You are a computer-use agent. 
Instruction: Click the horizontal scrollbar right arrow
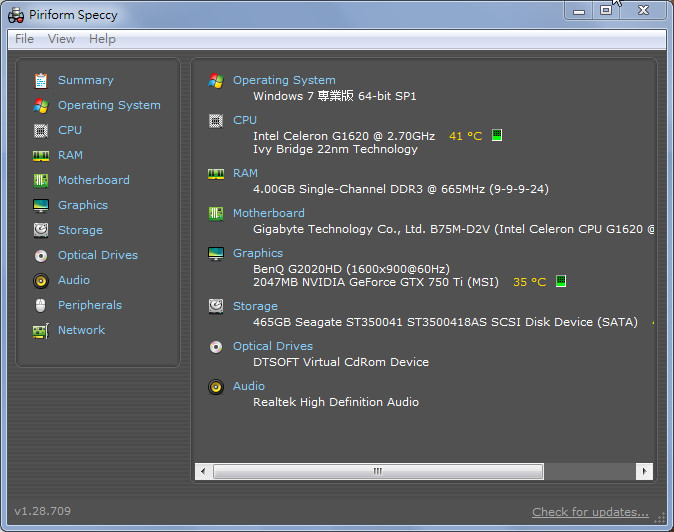[644, 471]
